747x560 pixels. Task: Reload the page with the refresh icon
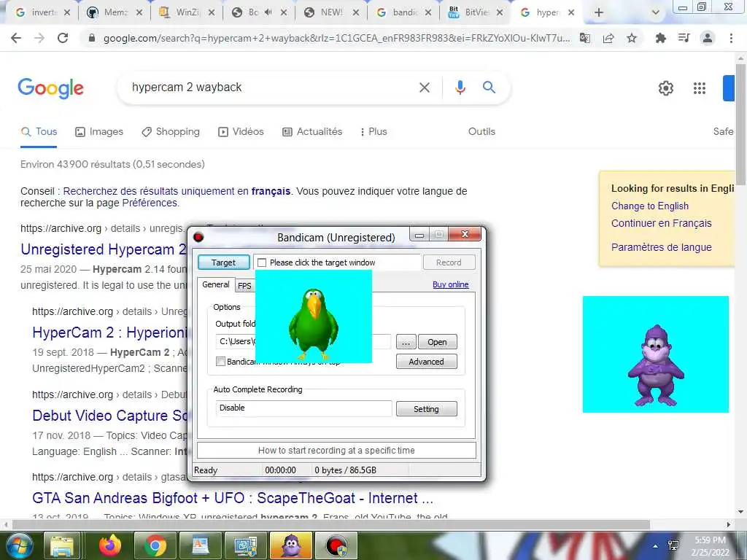point(63,38)
